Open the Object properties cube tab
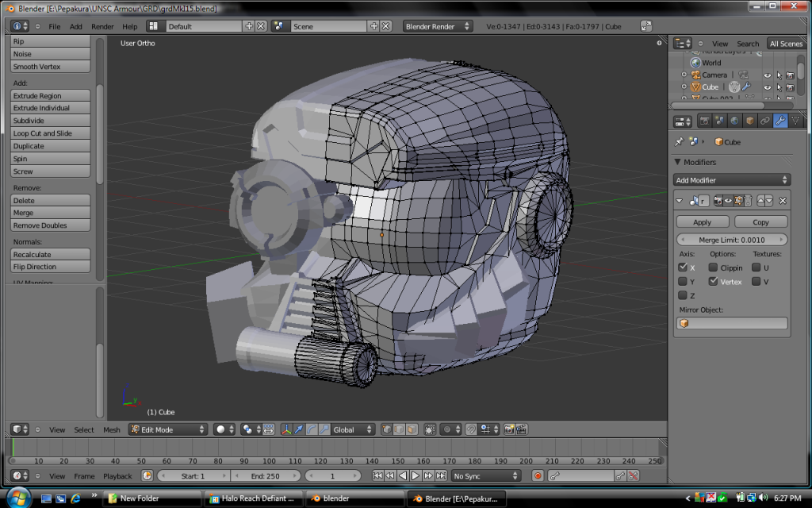This screenshot has width=812, height=508. coord(749,121)
